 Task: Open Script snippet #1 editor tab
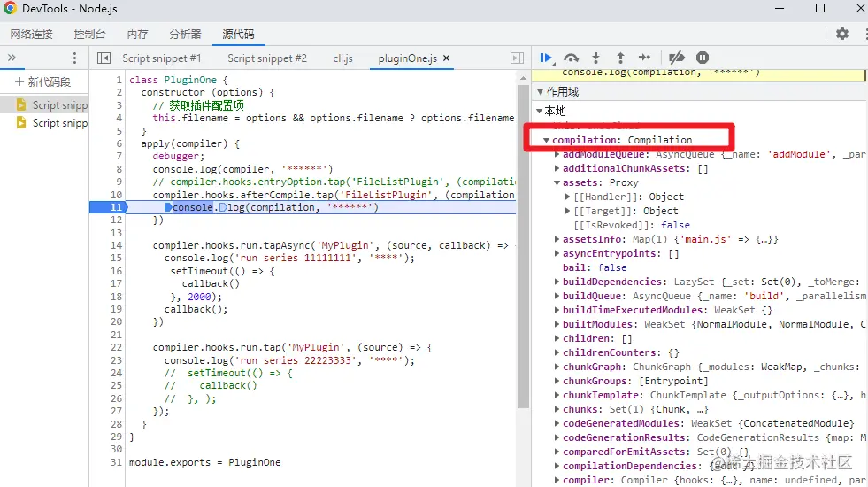coord(162,58)
